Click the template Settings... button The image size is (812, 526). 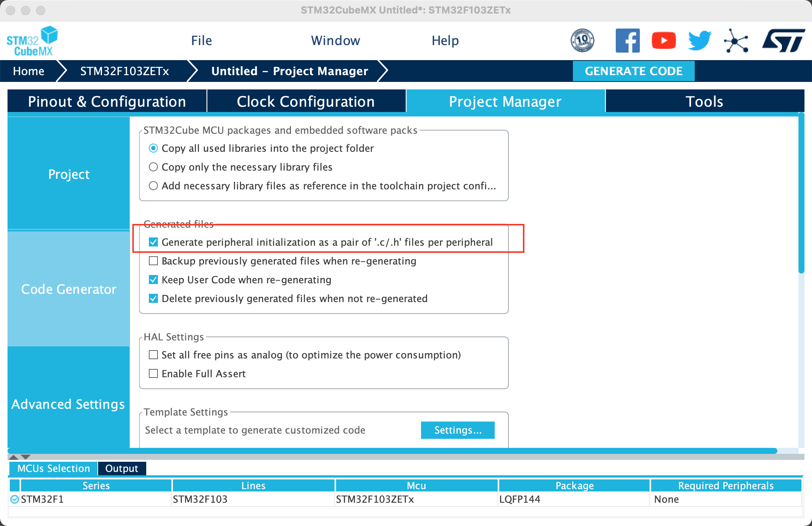458,430
